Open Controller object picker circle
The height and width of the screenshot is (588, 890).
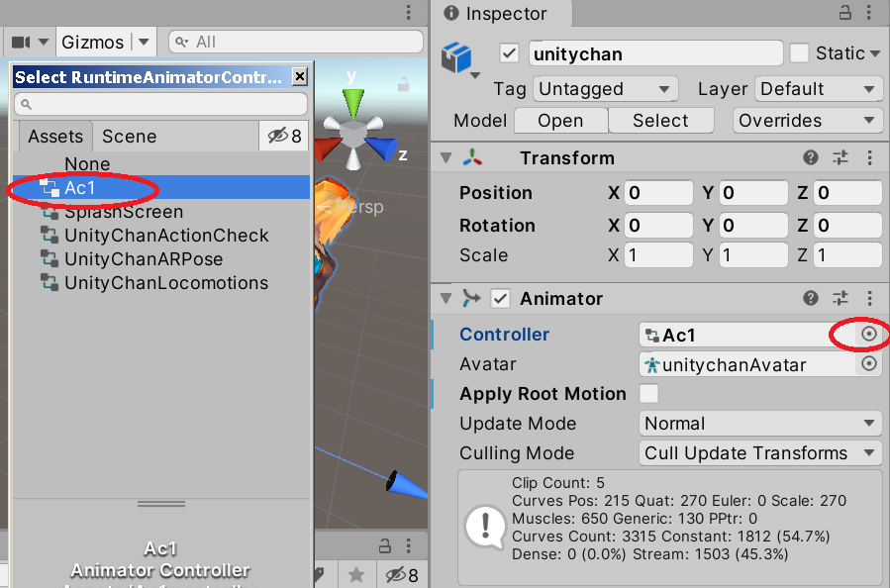coord(868,335)
